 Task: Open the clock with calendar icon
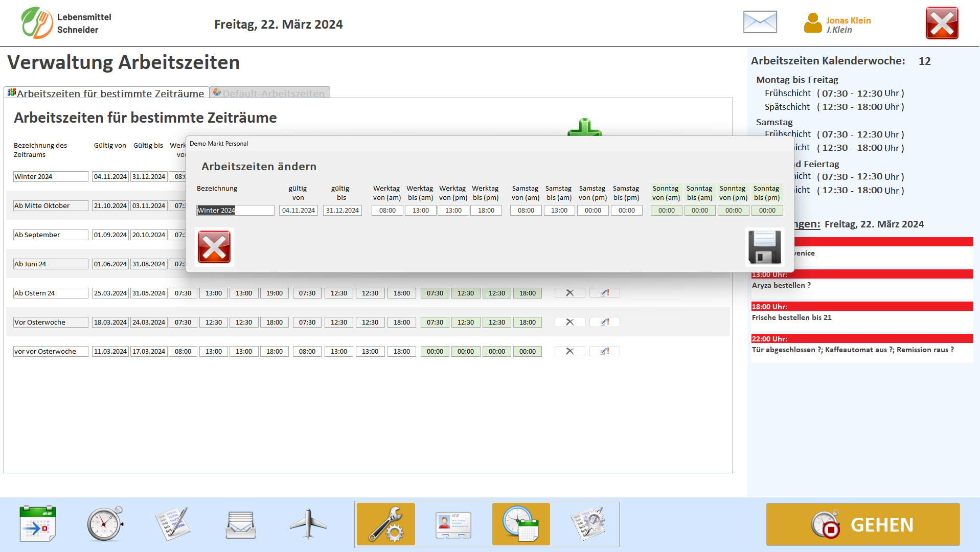(520, 524)
